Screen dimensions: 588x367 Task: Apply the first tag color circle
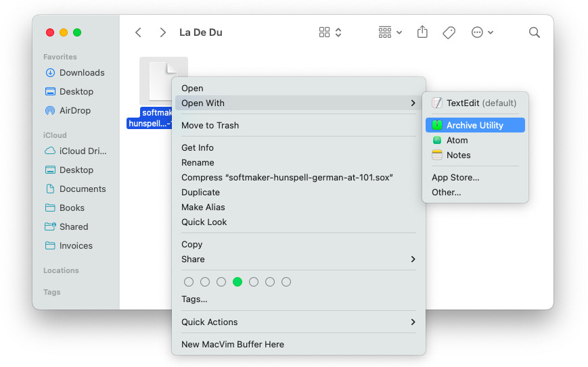click(189, 282)
